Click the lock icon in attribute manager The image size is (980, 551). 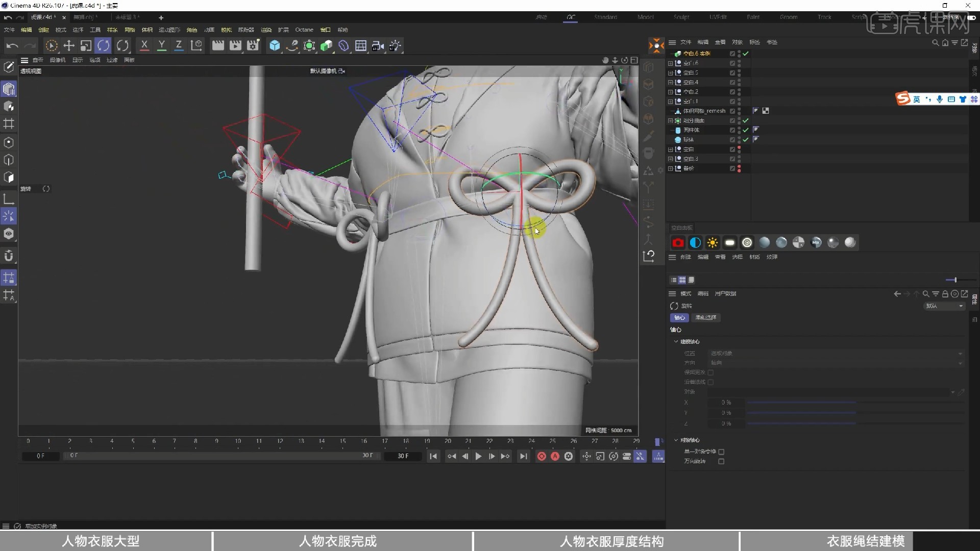point(945,294)
